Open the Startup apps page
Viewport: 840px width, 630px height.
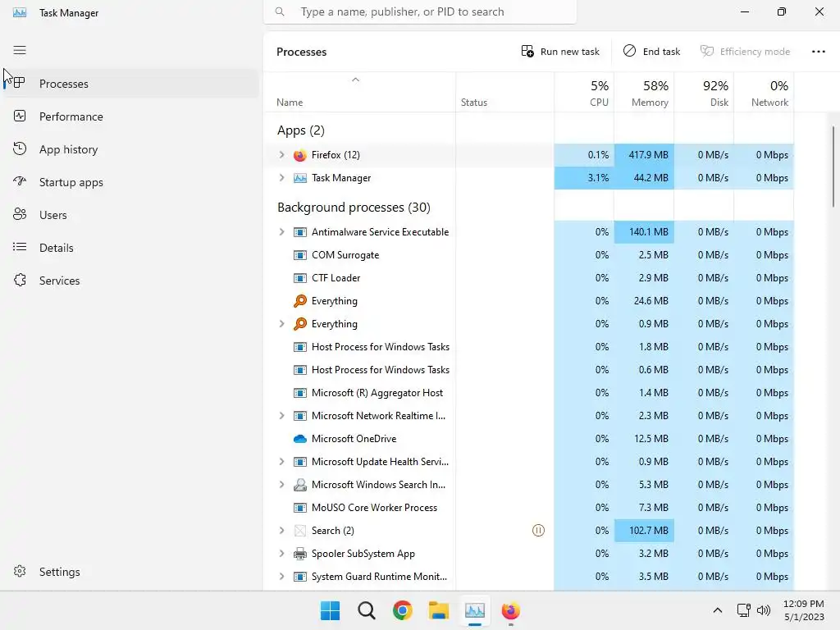[x=130, y=182]
